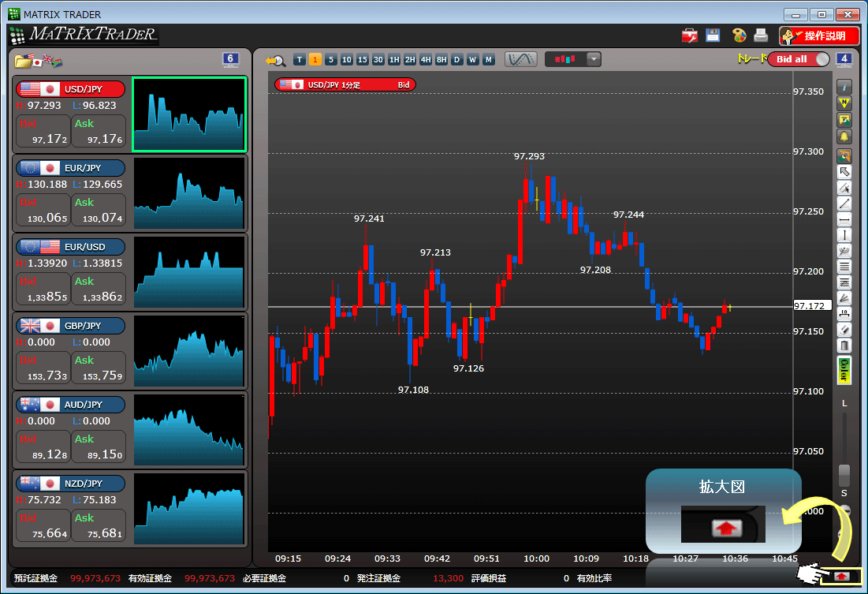Viewport: 868px width, 594px height.
Task: Select the weekly (W) timeframe
Action: click(x=473, y=60)
